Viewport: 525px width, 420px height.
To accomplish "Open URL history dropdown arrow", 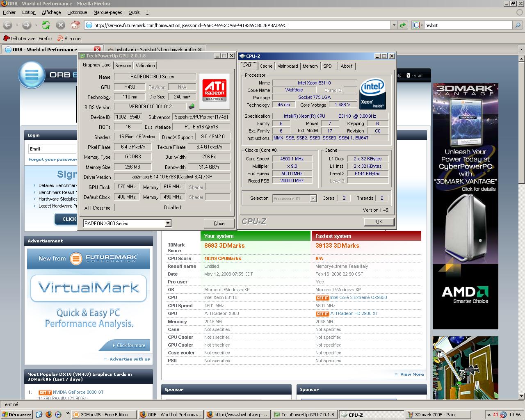I will [x=394, y=25].
